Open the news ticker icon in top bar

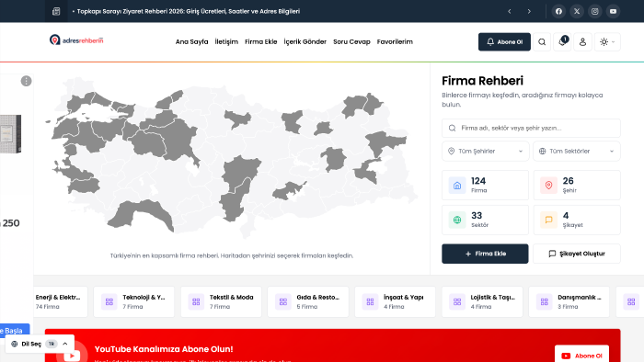(x=56, y=11)
